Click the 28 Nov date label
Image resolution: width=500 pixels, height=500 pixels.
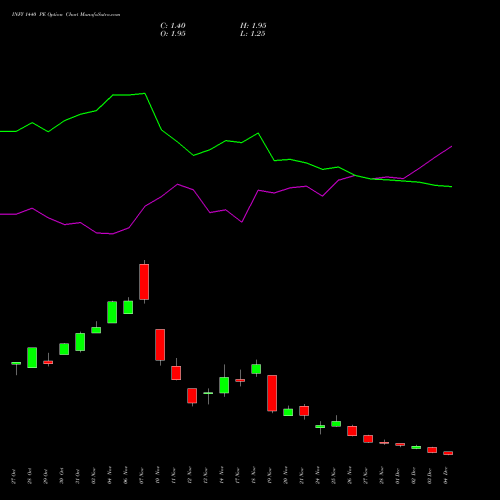coord(382,476)
